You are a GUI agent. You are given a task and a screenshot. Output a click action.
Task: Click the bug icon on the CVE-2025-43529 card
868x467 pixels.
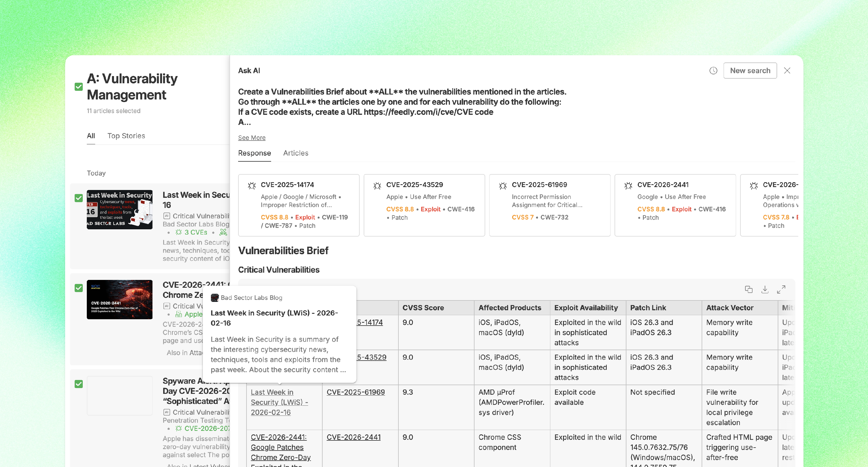coord(377,186)
